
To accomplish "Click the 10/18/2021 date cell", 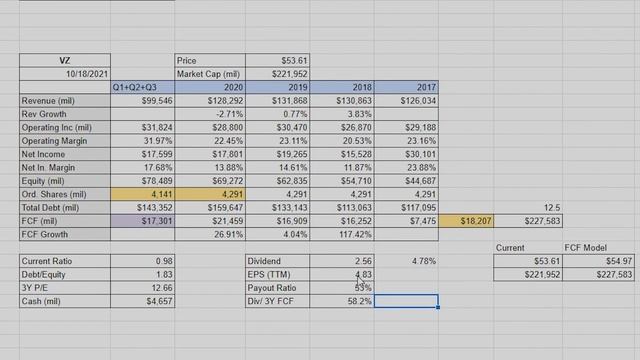I will click(65, 74).
